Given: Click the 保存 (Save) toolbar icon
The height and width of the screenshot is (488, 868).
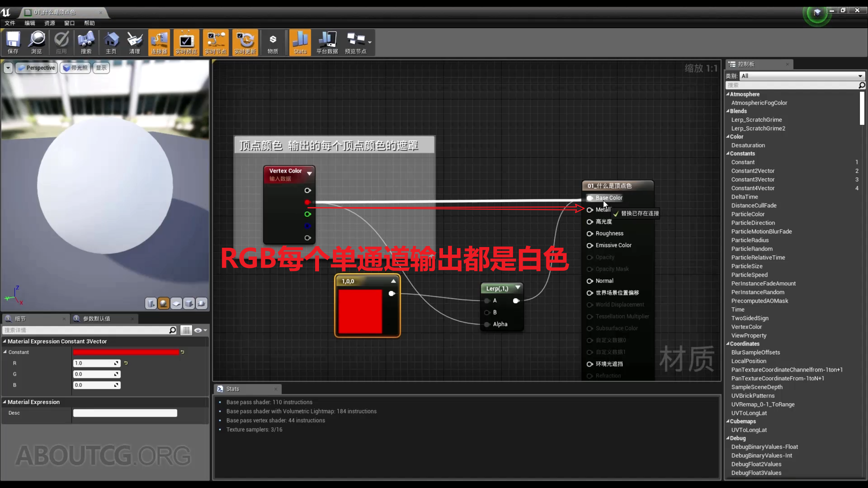Looking at the screenshot, I should [13, 42].
